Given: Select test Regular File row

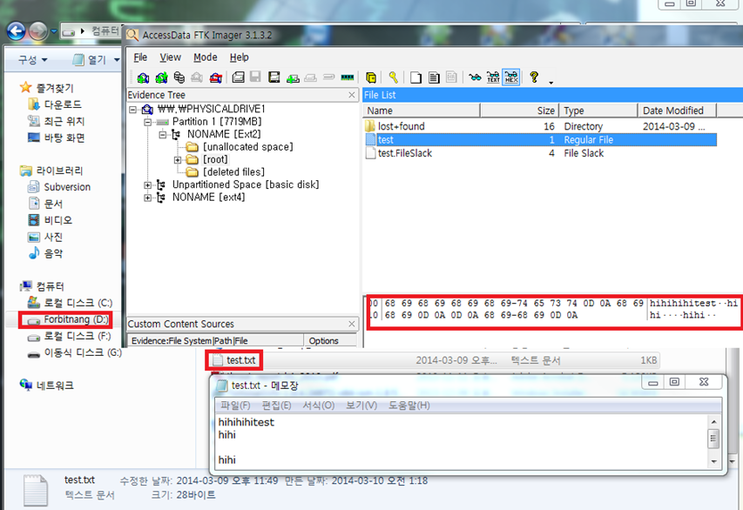Looking at the screenshot, I should pos(540,140).
